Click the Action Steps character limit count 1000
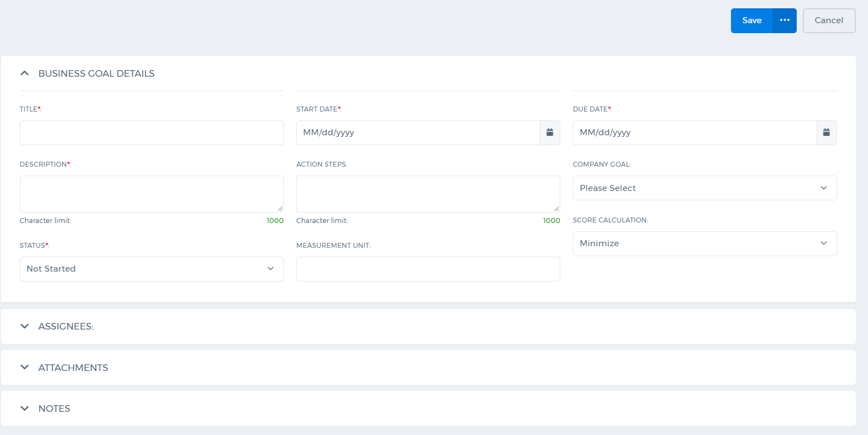 tap(551, 221)
